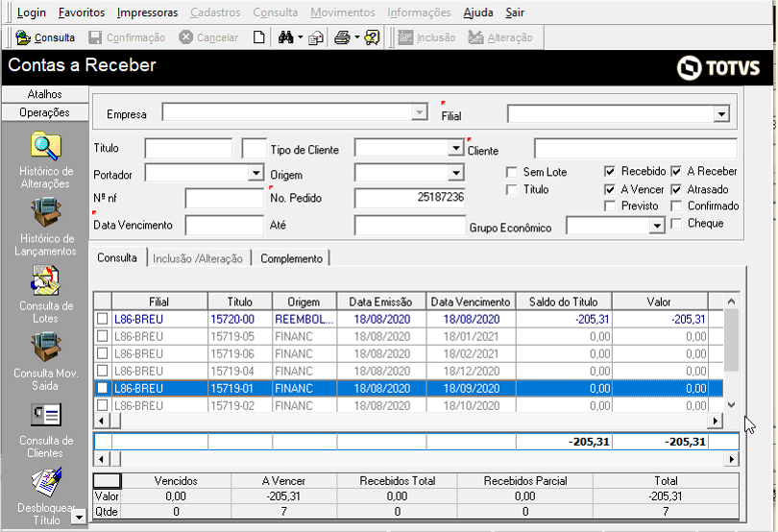778x532 pixels.
Task: Open the printer dropdown arrow
Action: click(x=356, y=37)
